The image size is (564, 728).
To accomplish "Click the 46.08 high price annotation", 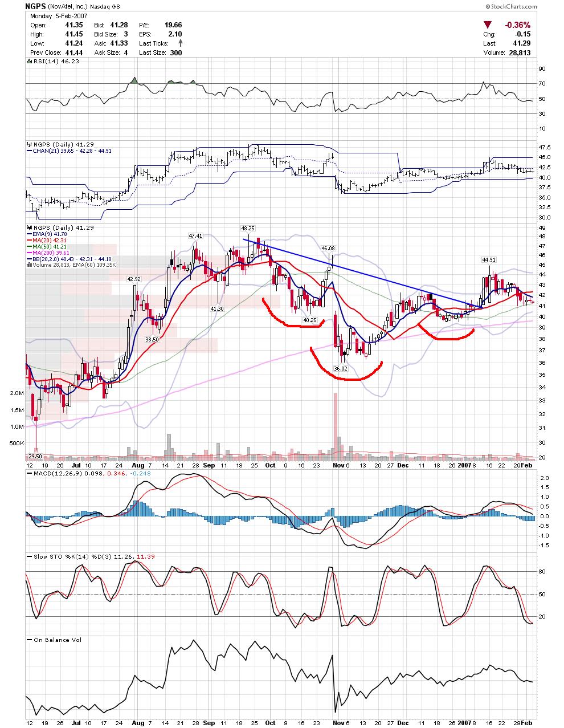I will (329, 248).
